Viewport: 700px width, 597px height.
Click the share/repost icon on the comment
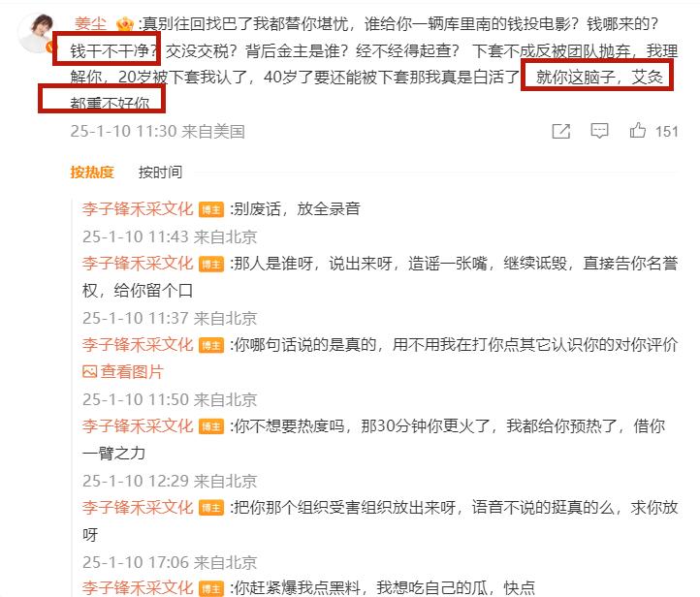560,131
